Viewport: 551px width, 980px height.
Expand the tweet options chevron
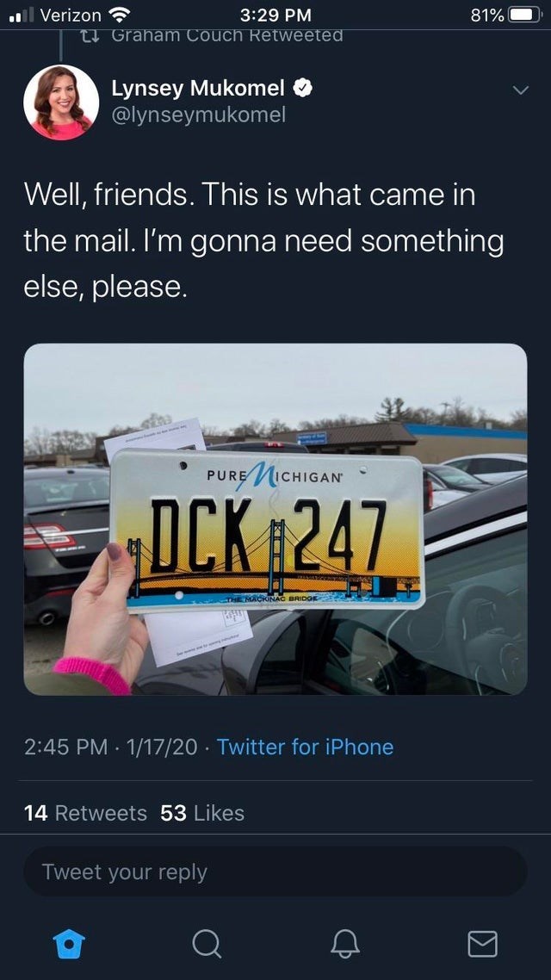[x=520, y=90]
